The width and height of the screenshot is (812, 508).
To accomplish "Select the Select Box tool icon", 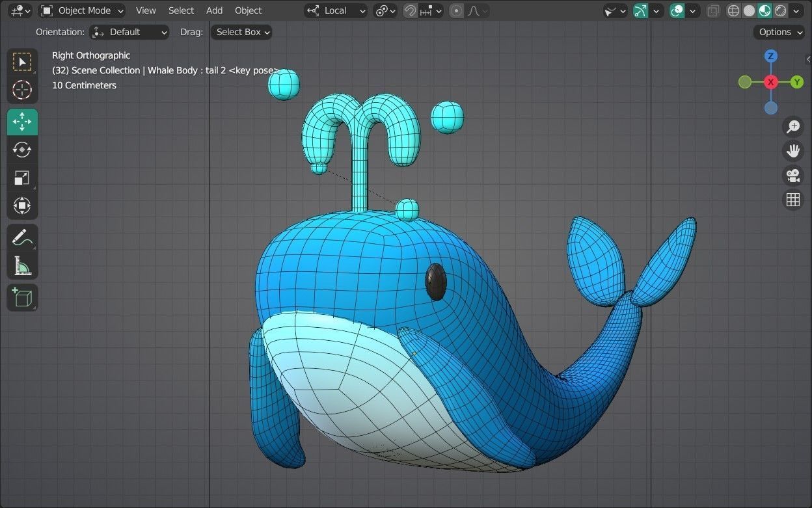I will coord(22,62).
